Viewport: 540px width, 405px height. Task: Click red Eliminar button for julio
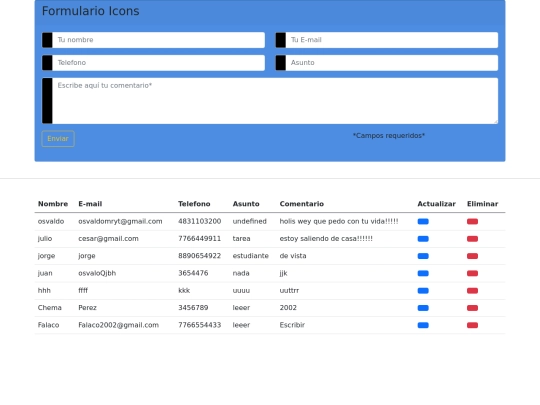click(472, 239)
